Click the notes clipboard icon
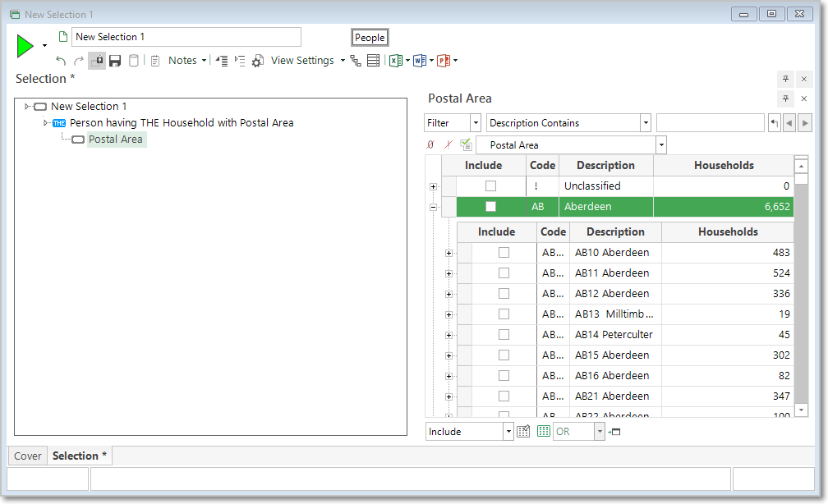 (155, 61)
